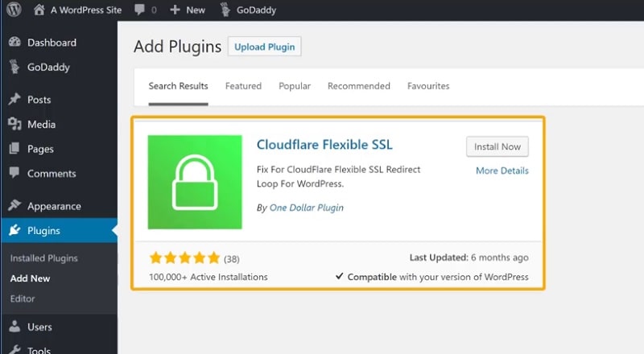Open the comments bubble in admin bar

pyautogui.click(x=139, y=10)
